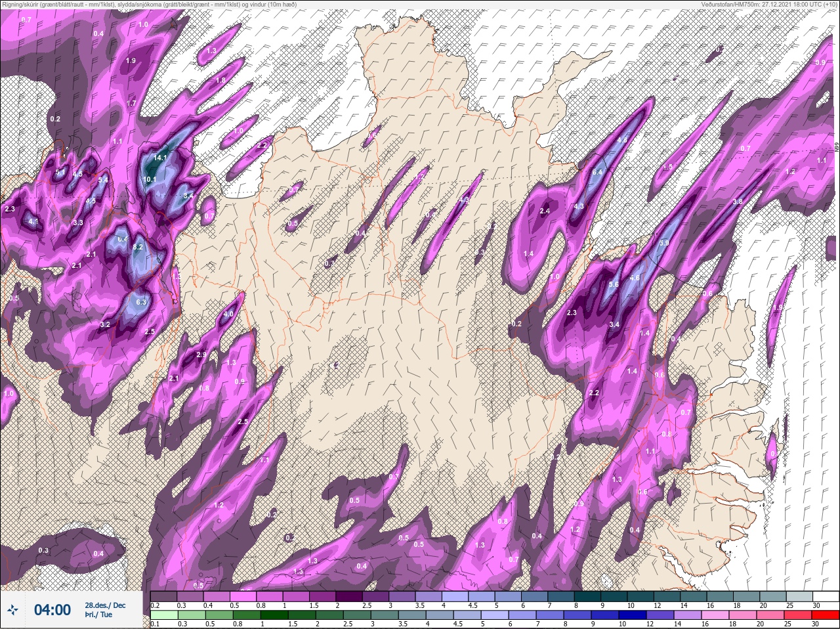Select the red 30 swatch in lower legend

826,615
